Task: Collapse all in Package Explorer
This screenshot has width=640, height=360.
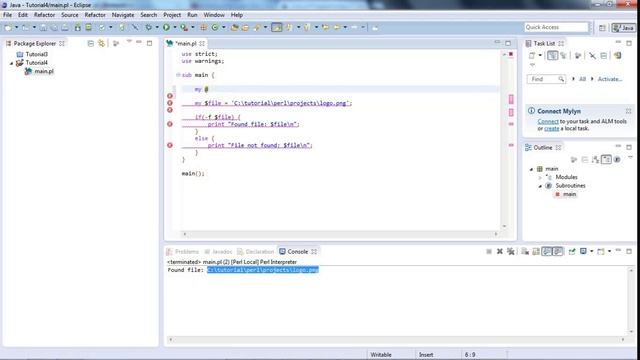Action: [x=91, y=43]
